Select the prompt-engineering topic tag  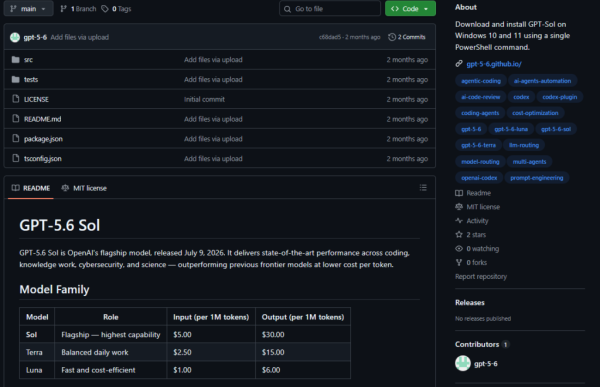coord(536,178)
